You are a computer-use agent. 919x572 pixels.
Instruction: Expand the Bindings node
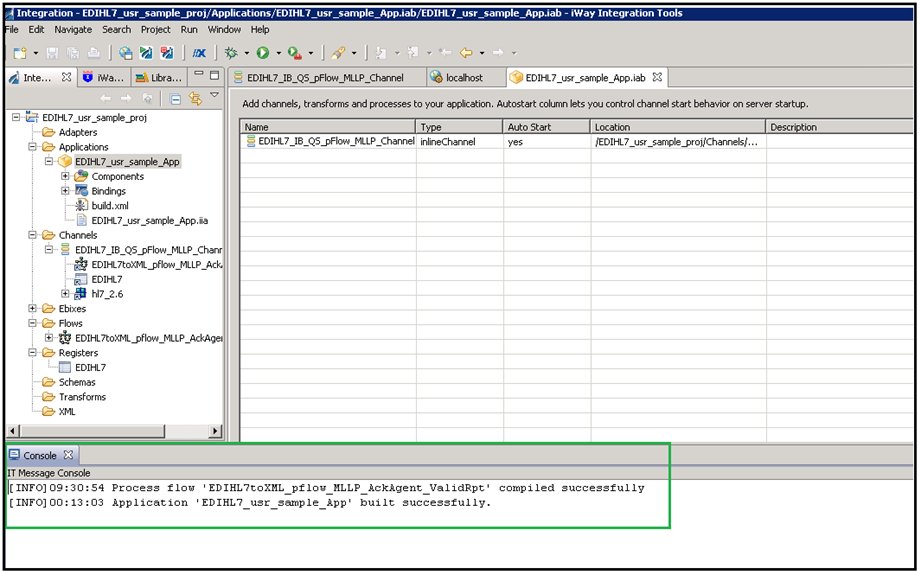(x=66, y=191)
